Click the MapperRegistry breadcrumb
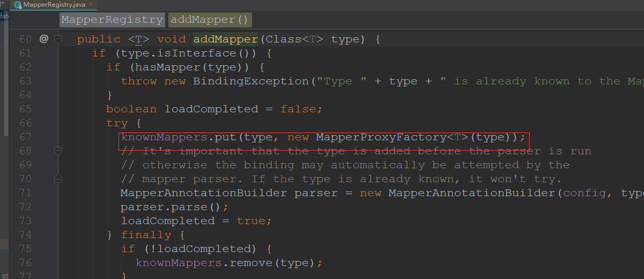The image size is (644, 279). [x=112, y=20]
